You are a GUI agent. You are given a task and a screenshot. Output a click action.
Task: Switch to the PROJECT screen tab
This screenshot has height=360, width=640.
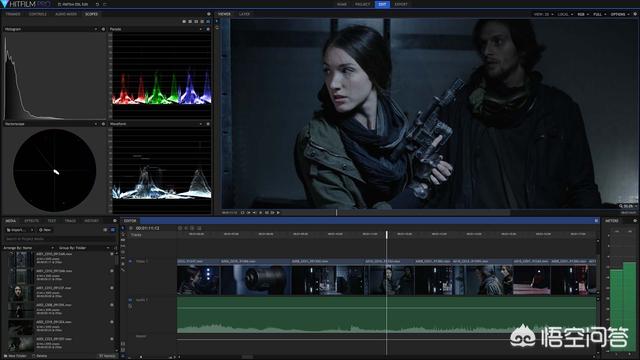click(362, 4)
